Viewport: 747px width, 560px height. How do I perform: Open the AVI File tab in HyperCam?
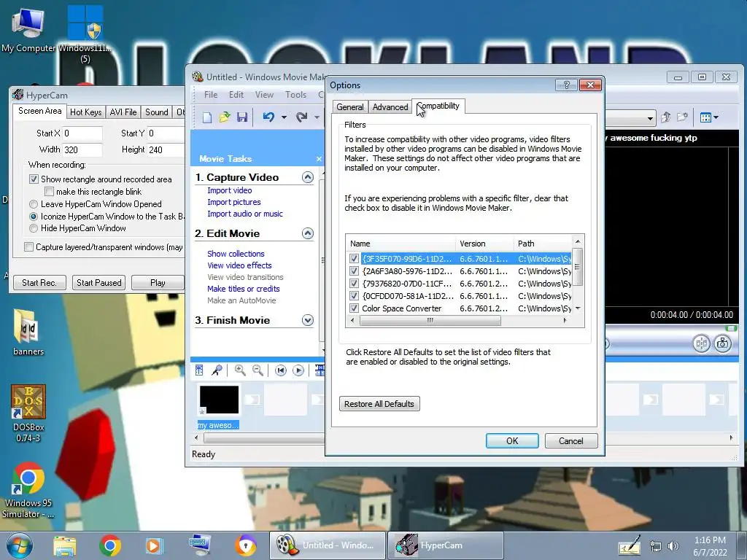point(123,112)
